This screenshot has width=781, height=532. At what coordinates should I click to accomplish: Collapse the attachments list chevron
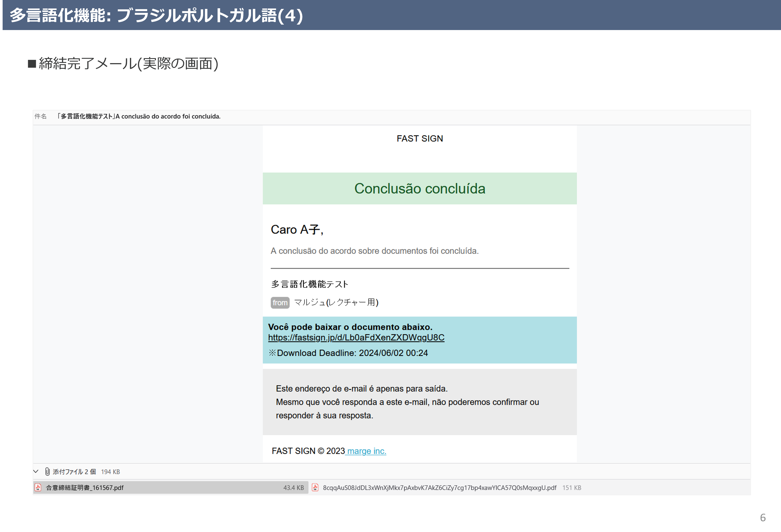tap(36, 471)
